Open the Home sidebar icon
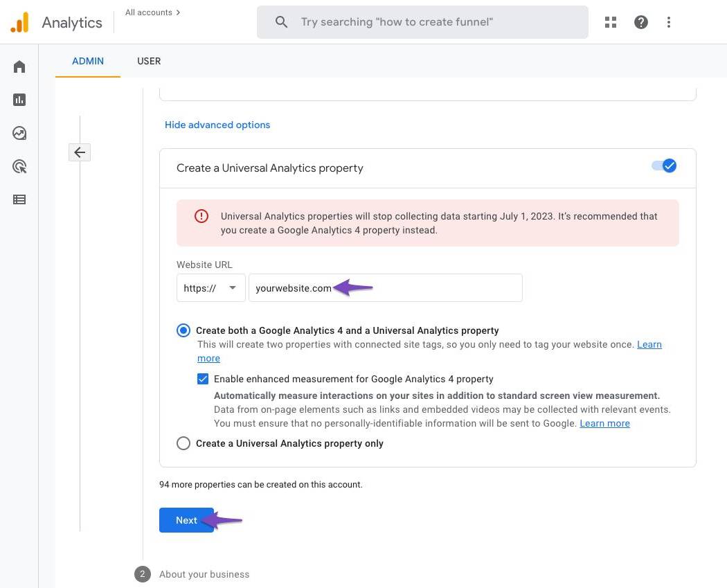The width and height of the screenshot is (727, 588). pyautogui.click(x=19, y=66)
